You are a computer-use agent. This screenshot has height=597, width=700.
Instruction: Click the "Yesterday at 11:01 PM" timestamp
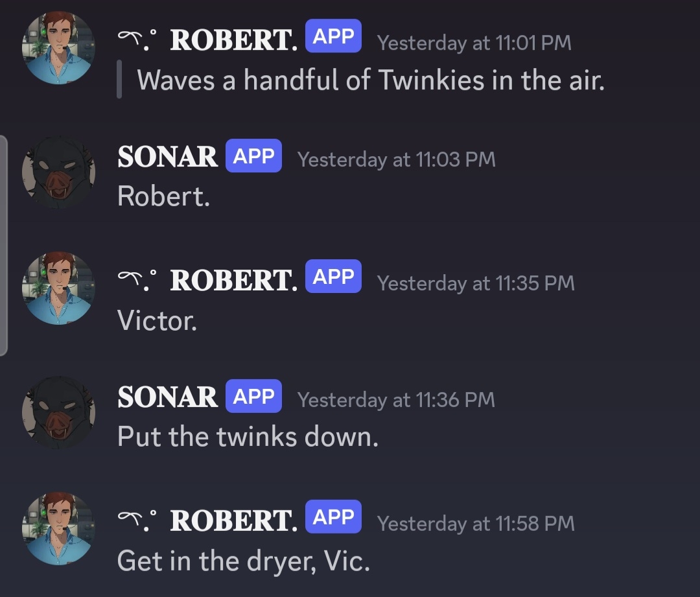(x=474, y=43)
